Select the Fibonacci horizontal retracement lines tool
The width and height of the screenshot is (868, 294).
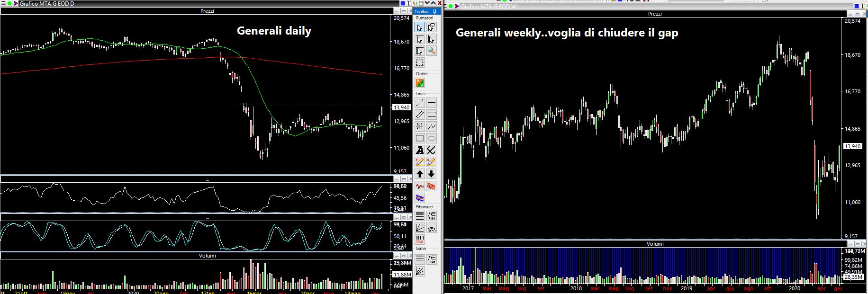(x=420, y=216)
